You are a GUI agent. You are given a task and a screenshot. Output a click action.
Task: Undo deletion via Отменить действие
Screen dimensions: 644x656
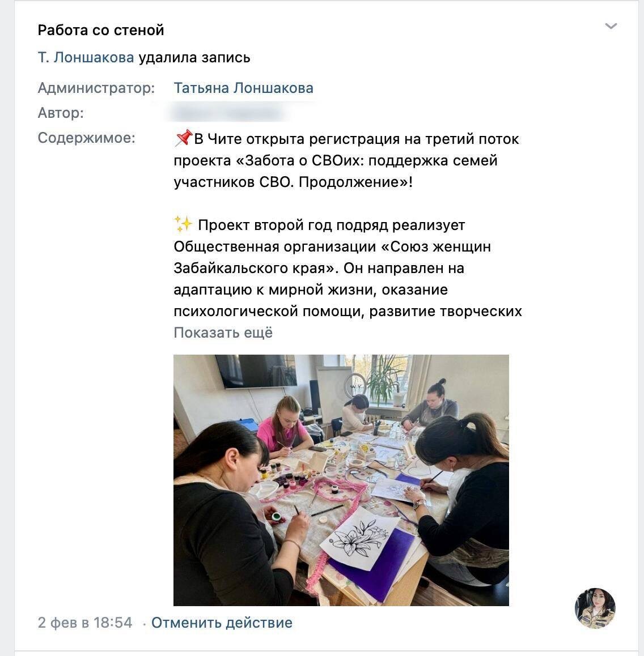click(x=222, y=623)
